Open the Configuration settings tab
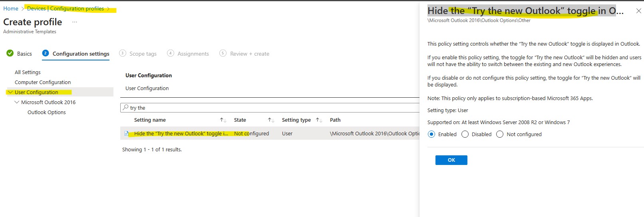 tap(81, 54)
